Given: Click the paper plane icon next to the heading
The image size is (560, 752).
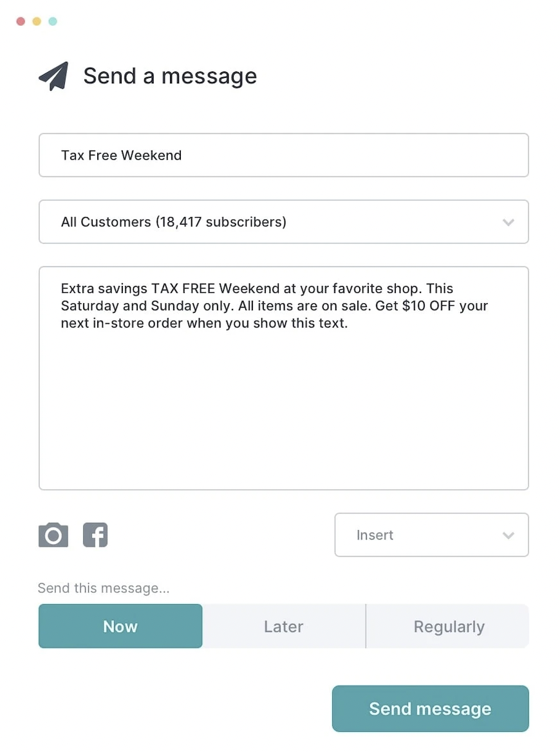Looking at the screenshot, I should [x=53, y=75].
